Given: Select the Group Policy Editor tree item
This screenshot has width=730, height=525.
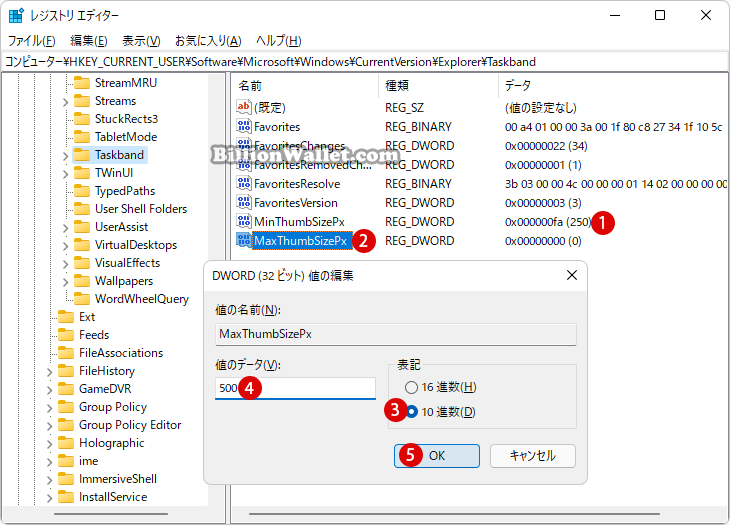Looking at the screenshot, I should [130, 425].
